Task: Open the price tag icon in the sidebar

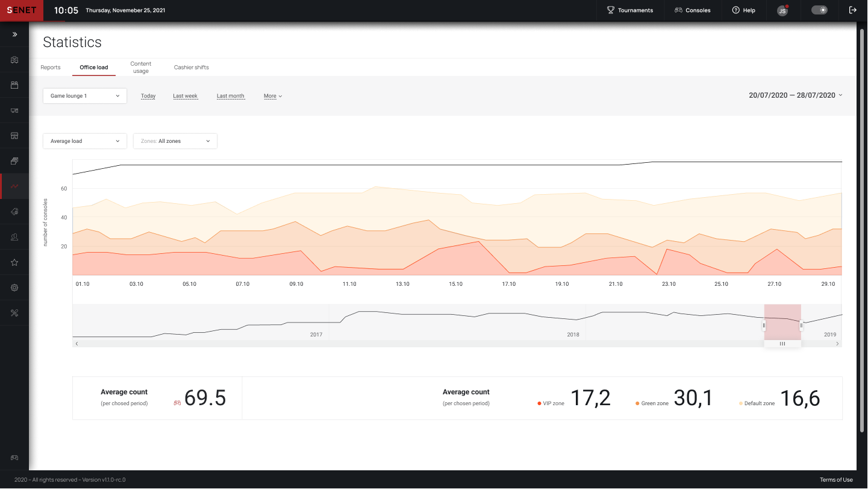Action: point(14,212)
